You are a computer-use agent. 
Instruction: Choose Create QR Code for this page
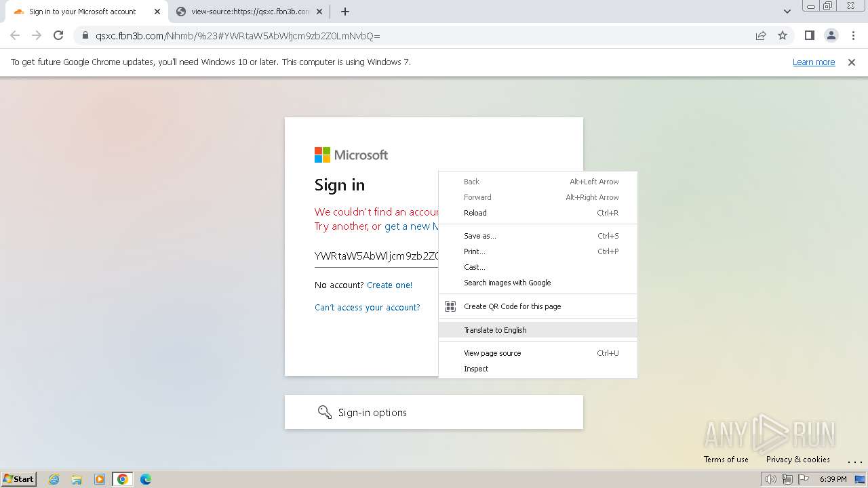click(x=538, y=306)
